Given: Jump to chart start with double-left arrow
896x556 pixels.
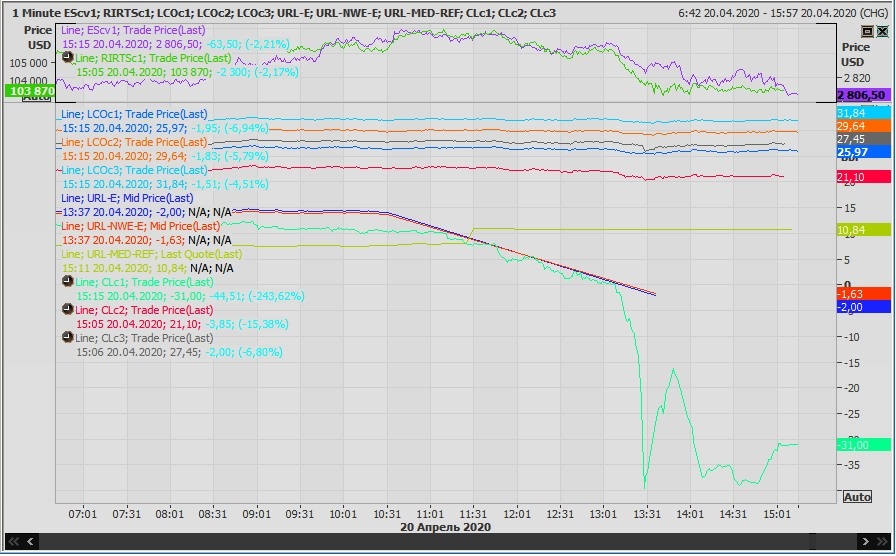Looking at the screenshot, I should (x=13, y=541).
